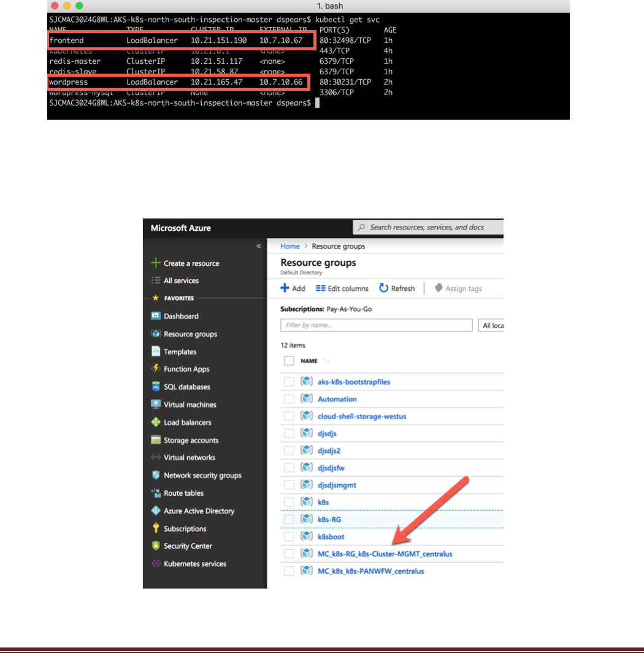Viewport: 644px width, 653px height.
Task: Open the MC_k8s-RG_k8s-Cluster-MGMT_centralus resource group
Action: 385,554
